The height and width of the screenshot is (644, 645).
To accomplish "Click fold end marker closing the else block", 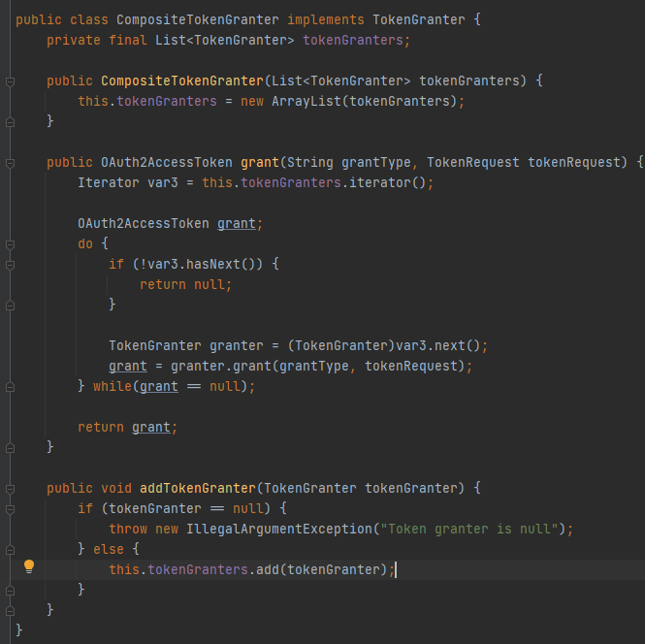I will click(11, 591).
